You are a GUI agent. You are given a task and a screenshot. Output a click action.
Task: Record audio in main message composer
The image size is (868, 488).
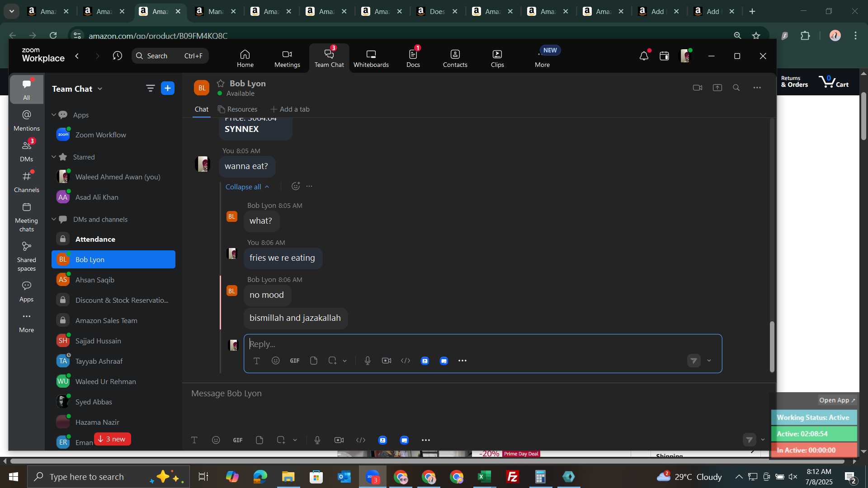317,440
